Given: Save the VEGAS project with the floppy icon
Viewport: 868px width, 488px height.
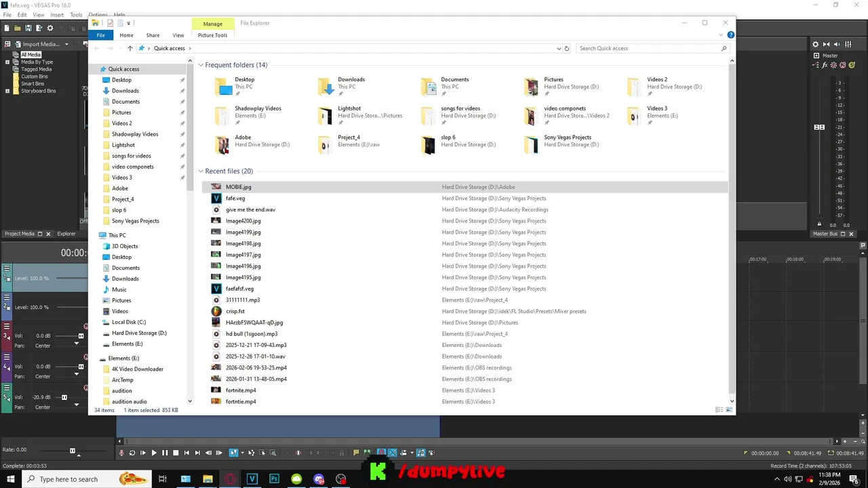Looking at the screenshot, I should [x=28, y=28].
